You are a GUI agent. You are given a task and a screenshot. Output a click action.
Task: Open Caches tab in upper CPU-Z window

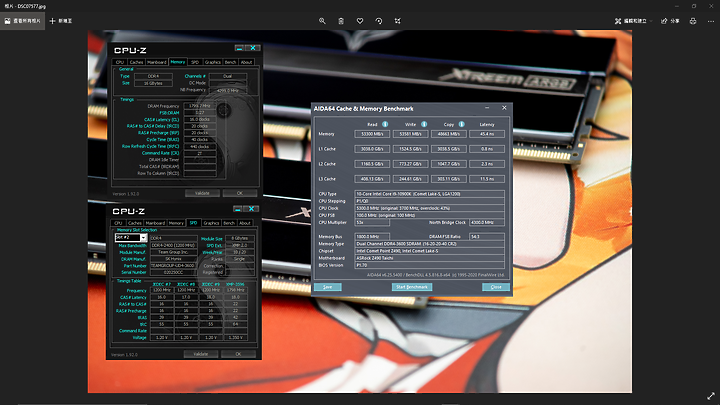136,62
